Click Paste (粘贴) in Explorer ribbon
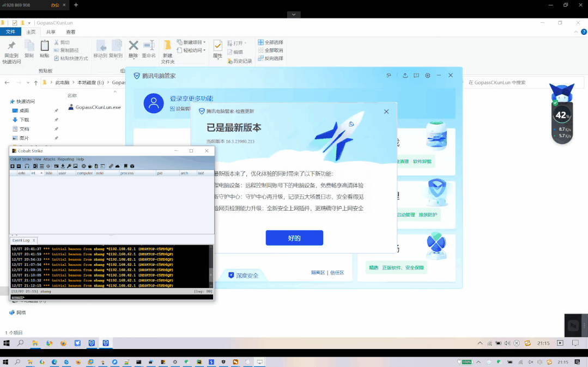Screen dimensions: 588x367 pos(44,49)
